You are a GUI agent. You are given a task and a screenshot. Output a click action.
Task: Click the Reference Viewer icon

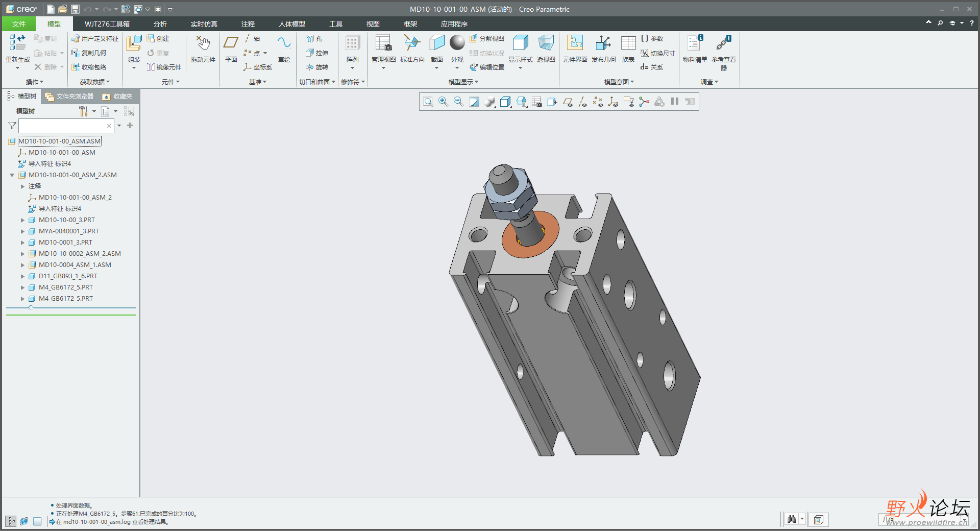point(723,43)
